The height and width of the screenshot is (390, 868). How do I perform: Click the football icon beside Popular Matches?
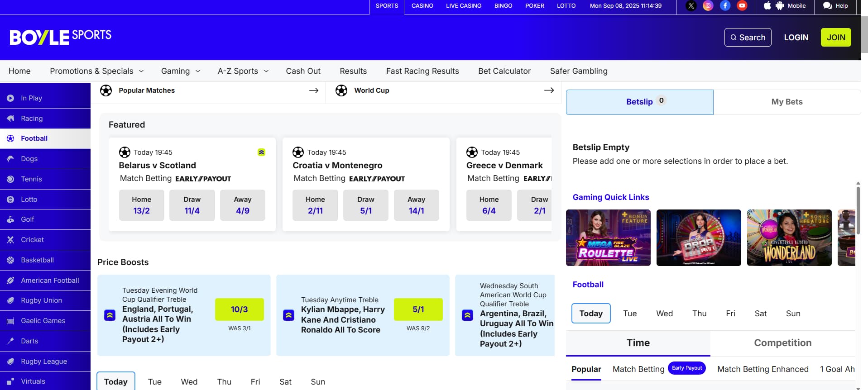coord(106,90)
